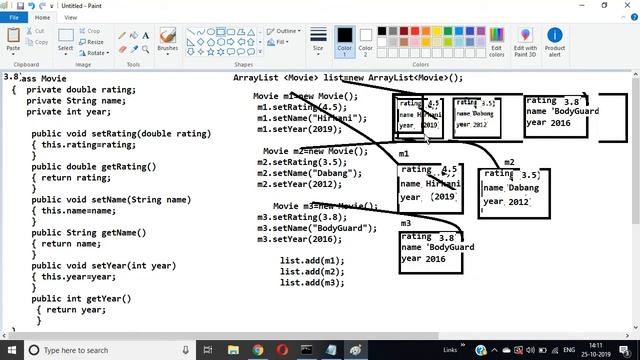Select the Pencil tool
This screenshot has width=640, height=360.
click(122, 36)
